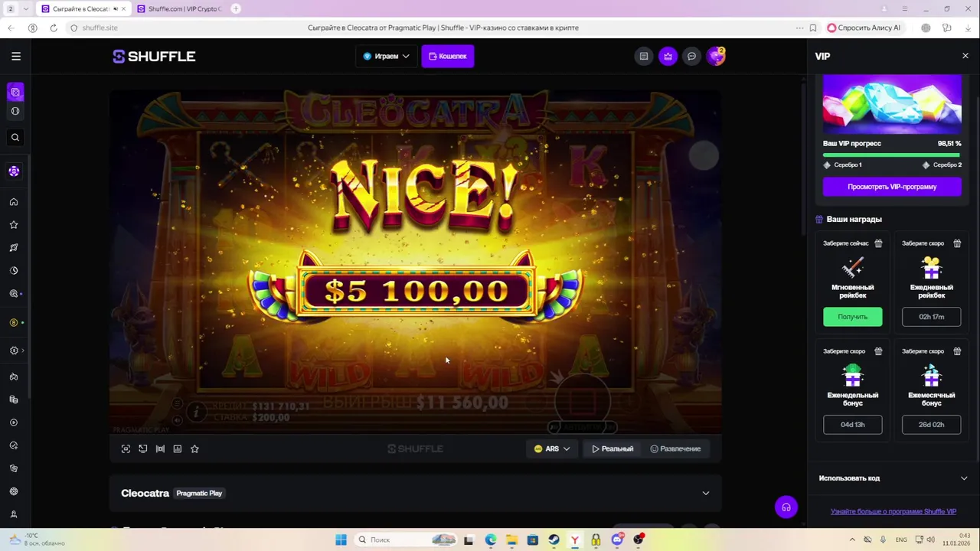Switch to Реальный play mode
The width and height of the screenshot is (980, 551).
[x=612, y=449]
